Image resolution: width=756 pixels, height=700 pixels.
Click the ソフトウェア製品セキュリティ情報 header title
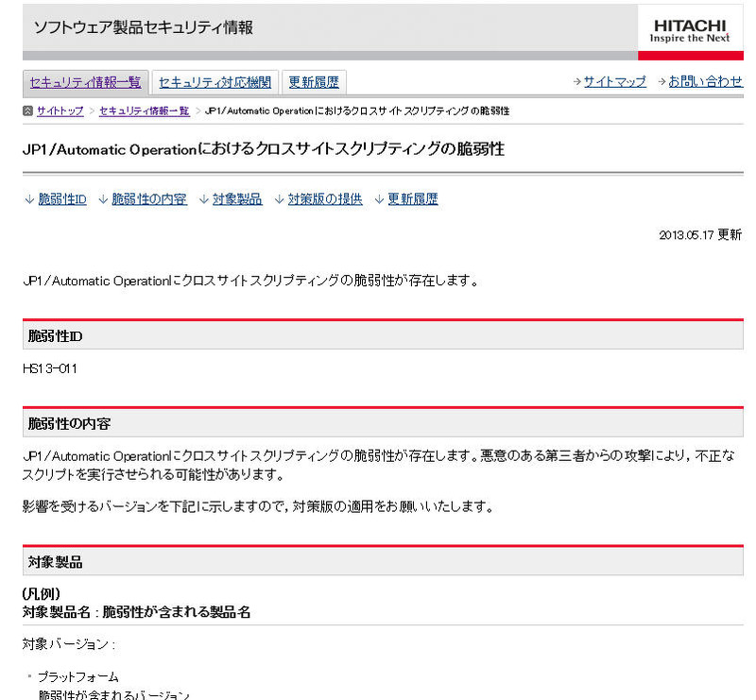(144, 28)
